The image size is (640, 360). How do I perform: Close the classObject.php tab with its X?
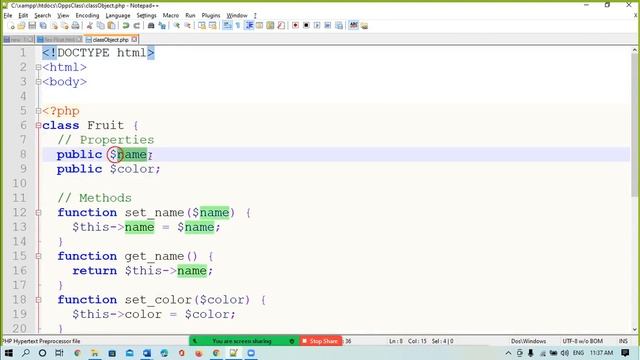tap(134, 40)
